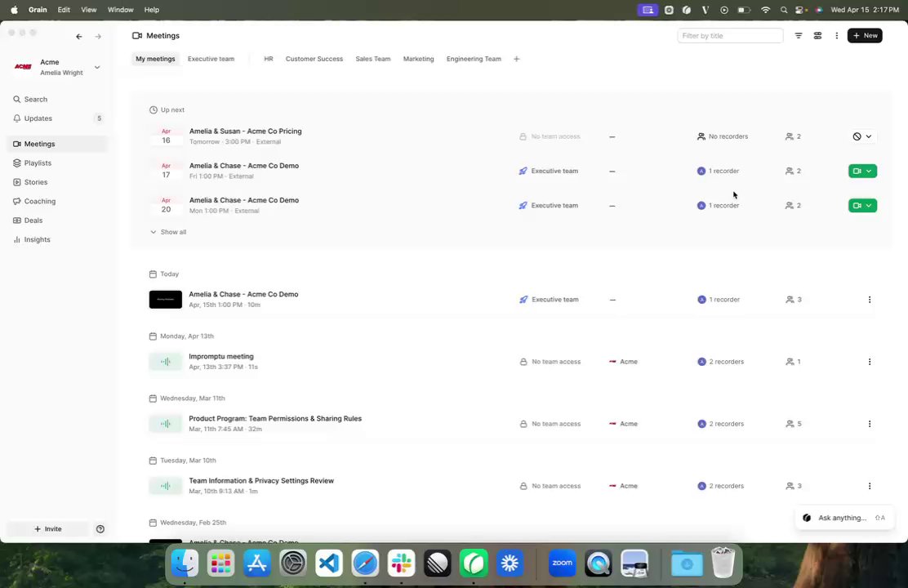Click Executive team on Apr 17 demo

(549, 171)
